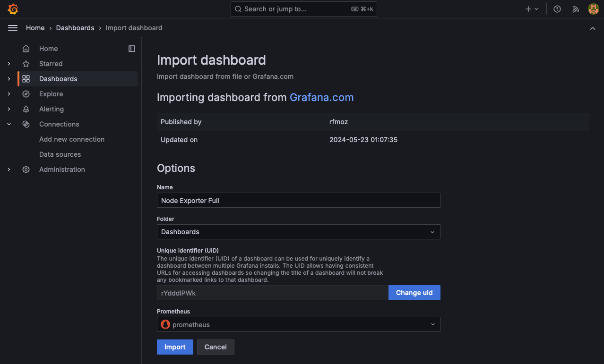The height and width of the screenshot is (364, 604).
Task: Open the hamburger navigation menu
Action: coord(13,28)
